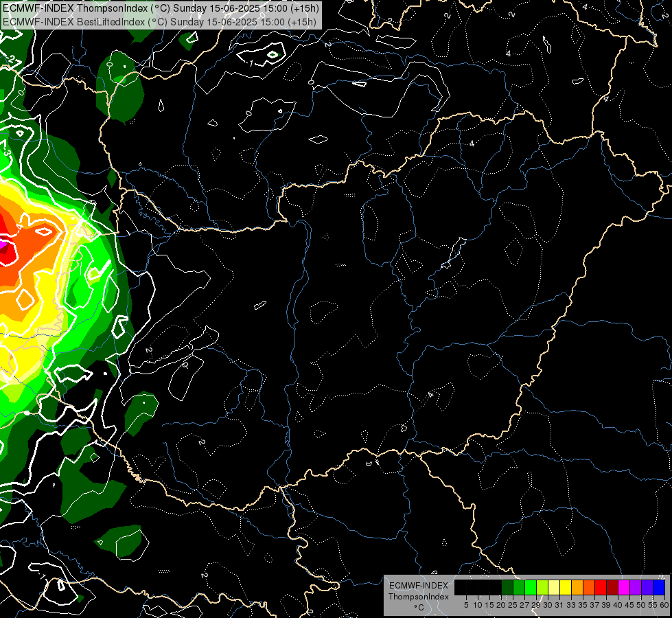Click the light orange 33–35 legend swatch

click(x=577, y=587)
